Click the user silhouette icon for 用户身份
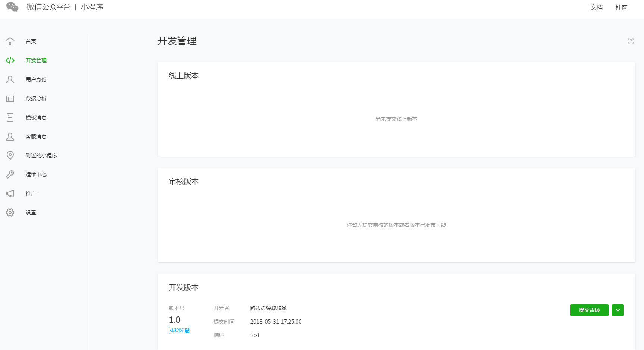 tap(10, 79)
